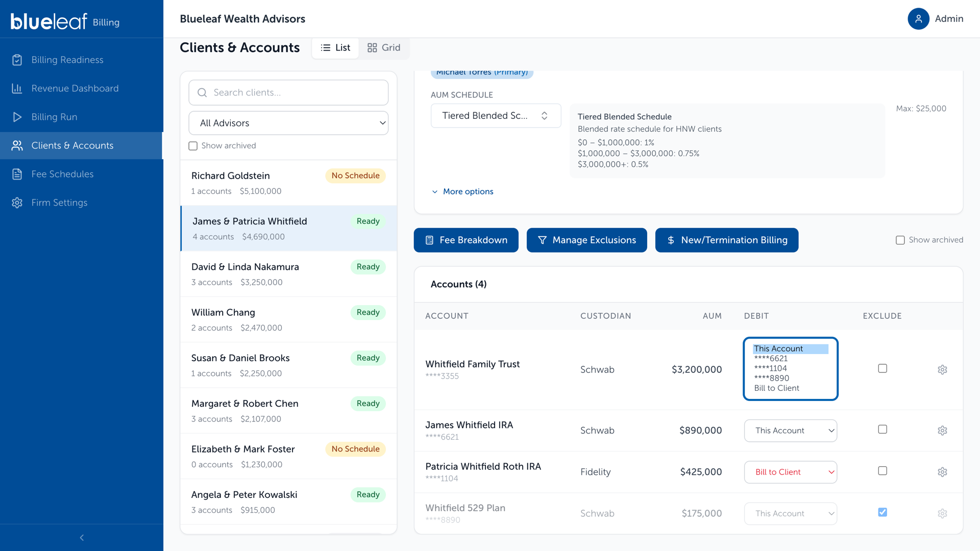Check exclude for James Whitfield IRA
The height and width of the screenshot is (551, 980).
click(x=883, y=430)
